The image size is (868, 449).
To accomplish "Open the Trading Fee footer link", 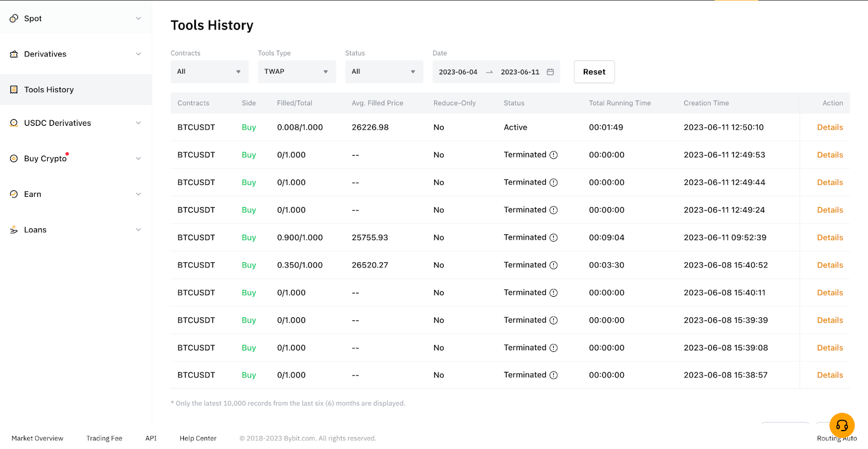I will pyautogui.click(x=104, y=438).
